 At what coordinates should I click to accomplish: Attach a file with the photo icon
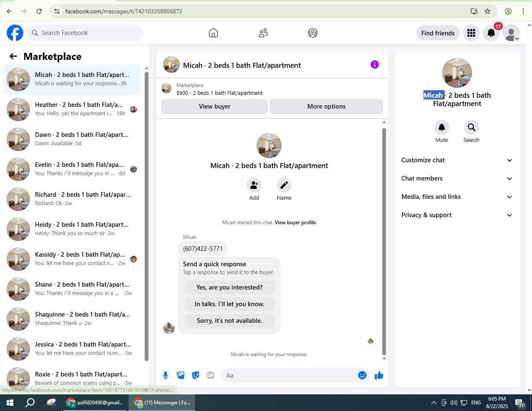pyautogui.click(x=181, y=375)
